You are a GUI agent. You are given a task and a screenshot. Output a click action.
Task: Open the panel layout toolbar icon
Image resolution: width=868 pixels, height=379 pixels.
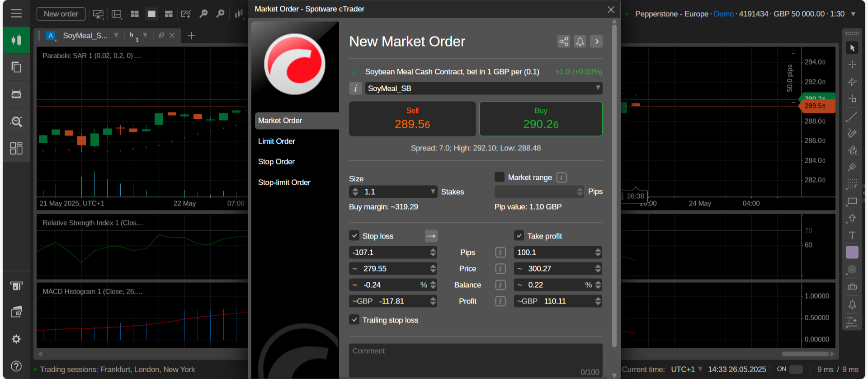click(117, 14)
